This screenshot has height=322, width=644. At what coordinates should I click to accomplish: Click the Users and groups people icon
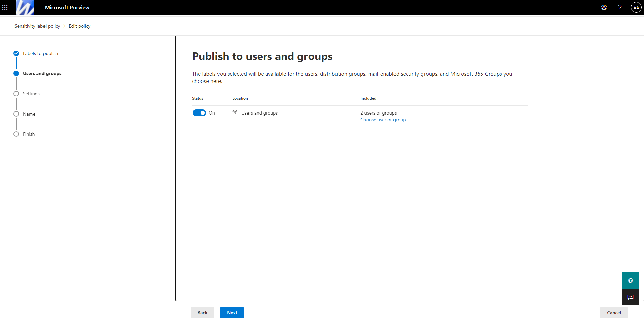pos(235,112)
